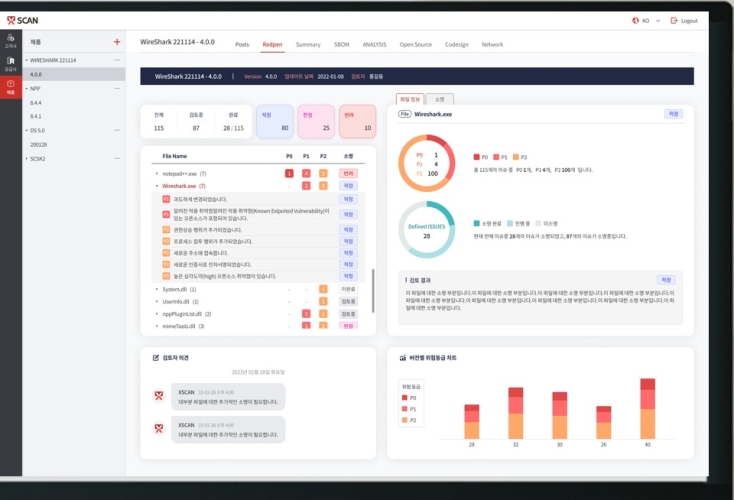Click the red status tag on notepad++.exe row

[348, 174]
